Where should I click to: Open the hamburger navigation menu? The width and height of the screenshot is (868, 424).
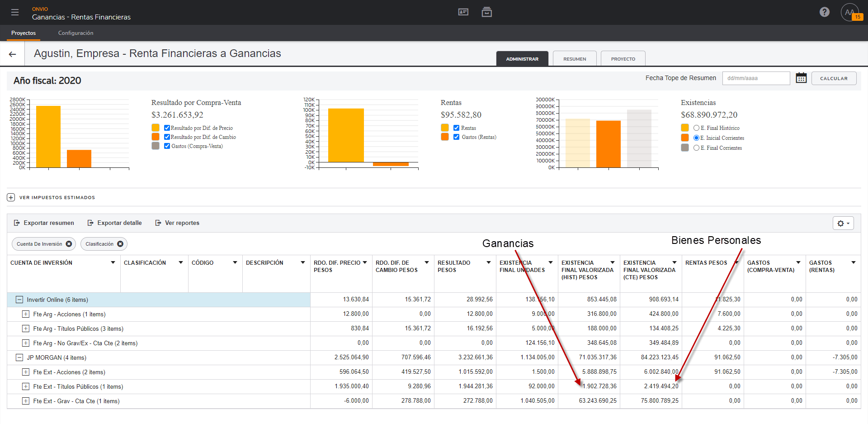15,12
